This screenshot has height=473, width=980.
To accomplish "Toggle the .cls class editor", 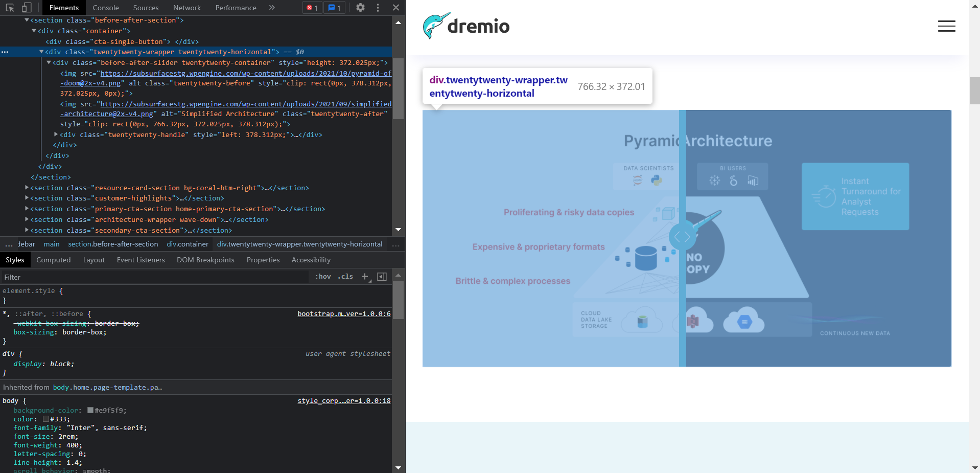I will point(345,277).
